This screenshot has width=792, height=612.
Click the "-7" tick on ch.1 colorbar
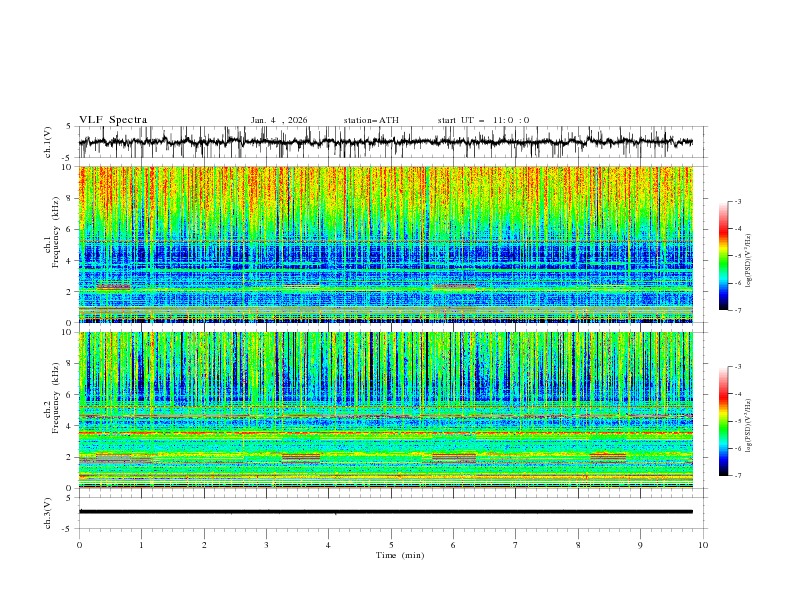738,310
